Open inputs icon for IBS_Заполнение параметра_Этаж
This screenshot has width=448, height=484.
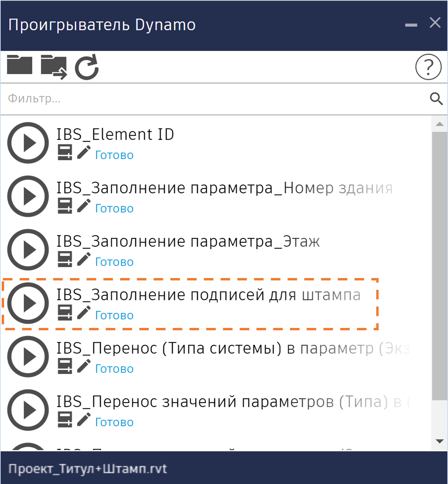(x=65, y=260)
